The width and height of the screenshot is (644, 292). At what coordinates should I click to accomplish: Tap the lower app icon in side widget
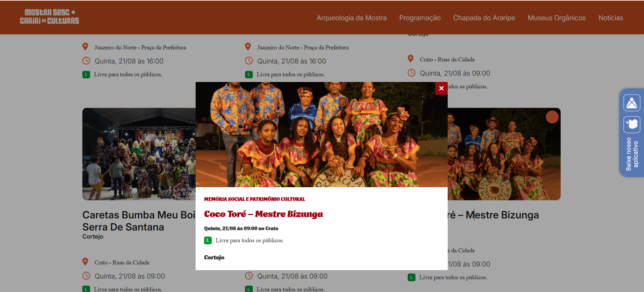[x=632, y=125]
